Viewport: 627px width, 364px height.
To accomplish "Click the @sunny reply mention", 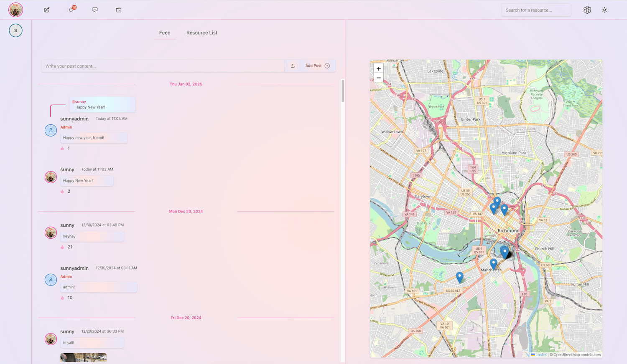I will point(79,101).
